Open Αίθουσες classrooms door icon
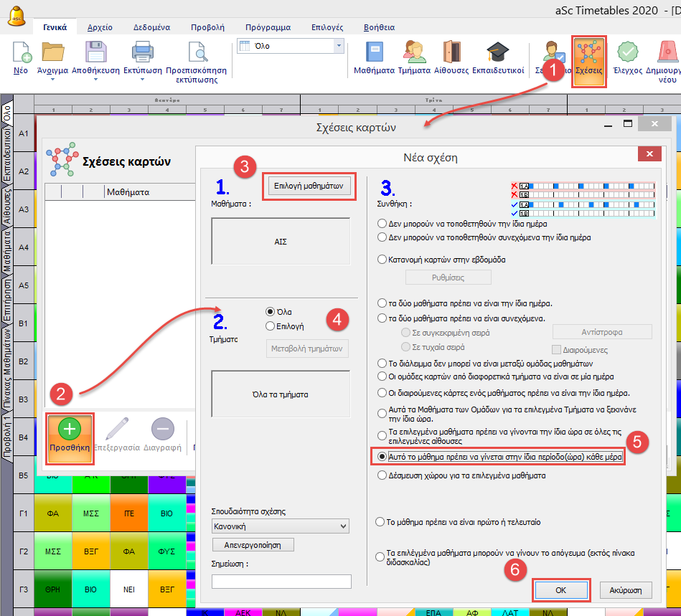Image resolution: width=681 pixels, height=616 pixels. coord(451,53)
